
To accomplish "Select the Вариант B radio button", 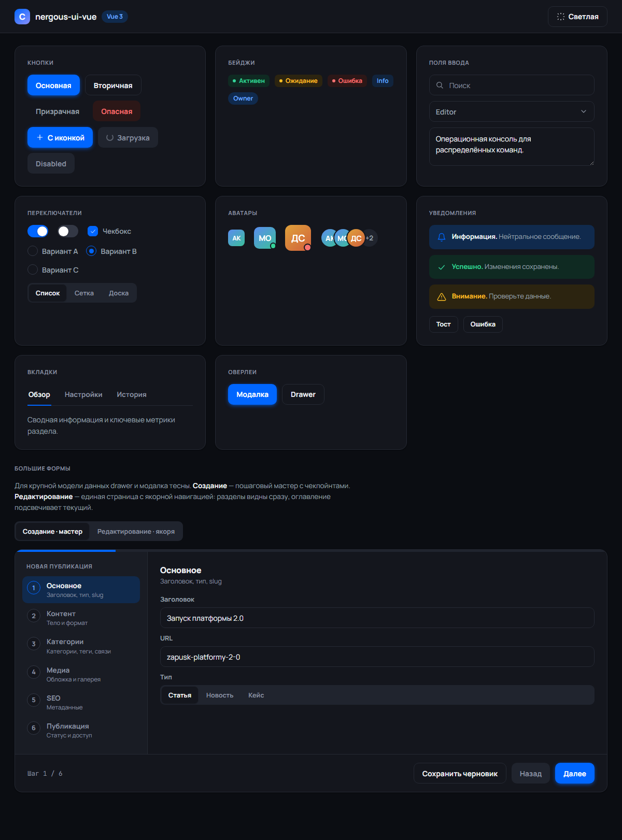I will 91,251.
